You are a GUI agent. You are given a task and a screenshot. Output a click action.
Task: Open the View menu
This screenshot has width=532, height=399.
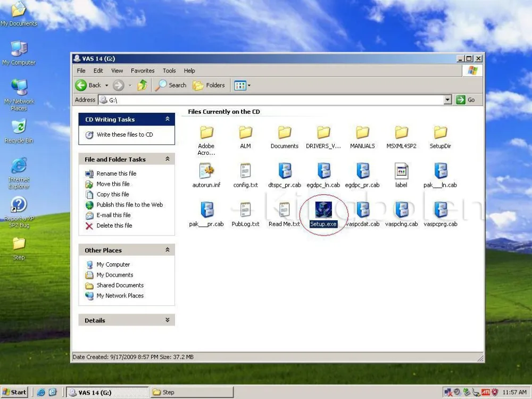click(x=117, y=71)
